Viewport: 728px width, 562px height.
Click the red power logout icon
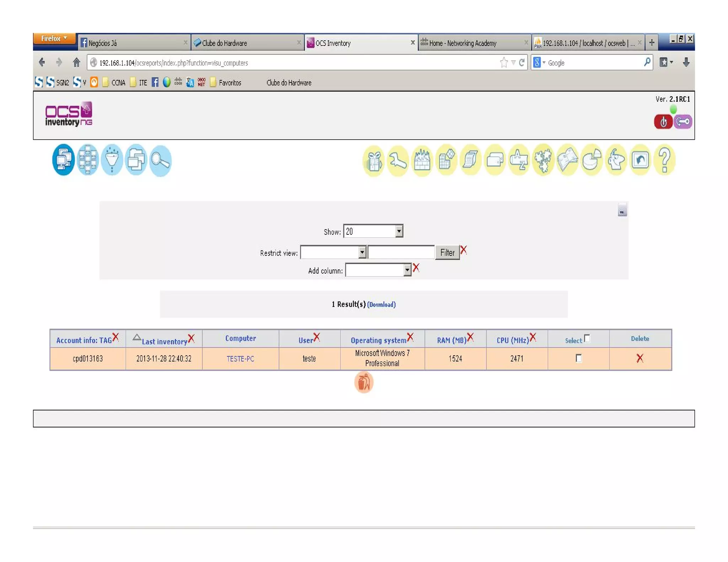coord(663,122)
